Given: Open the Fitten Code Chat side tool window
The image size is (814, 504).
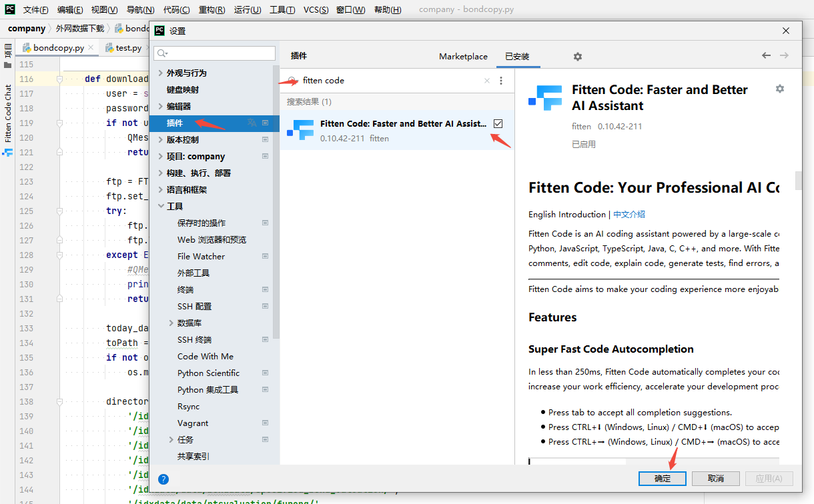Looking at the screenshot, I should (8, 113).
